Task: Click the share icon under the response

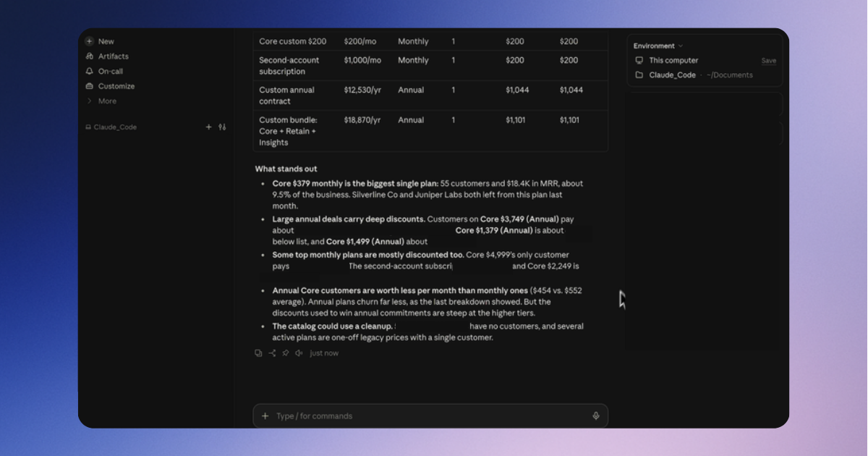Action: tap(272, 353)
